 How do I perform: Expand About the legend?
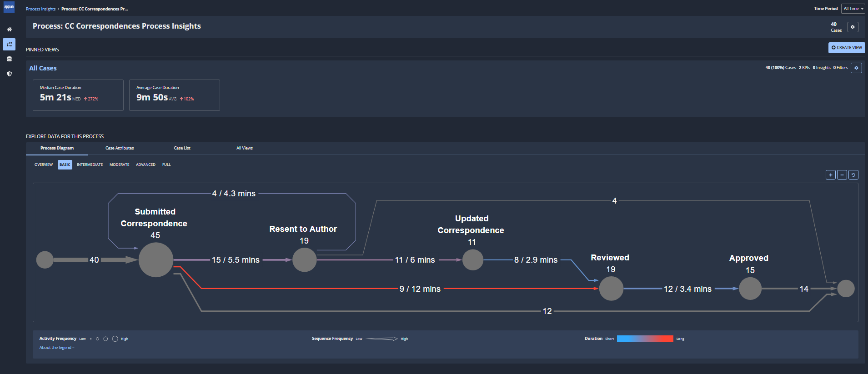[57, 348]
